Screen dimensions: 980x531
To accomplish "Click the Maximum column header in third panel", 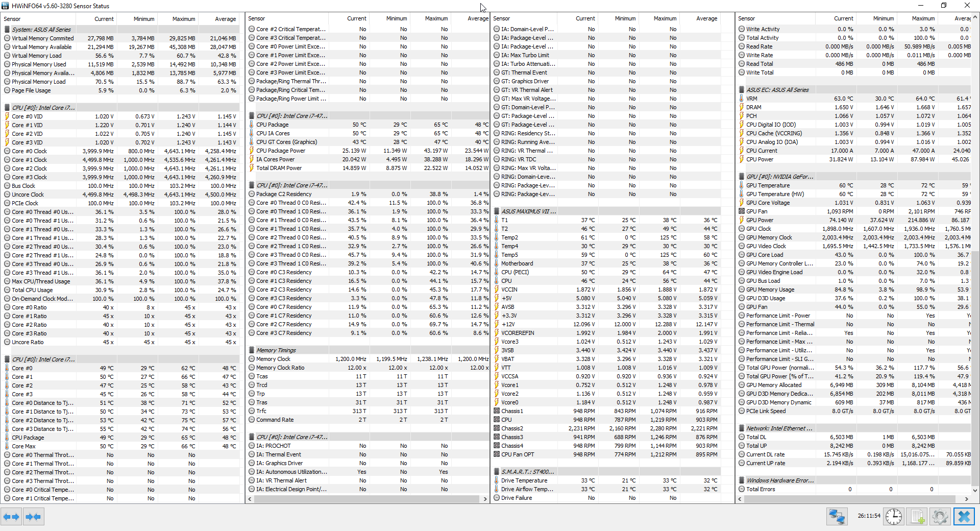I will tap(665, 18).
